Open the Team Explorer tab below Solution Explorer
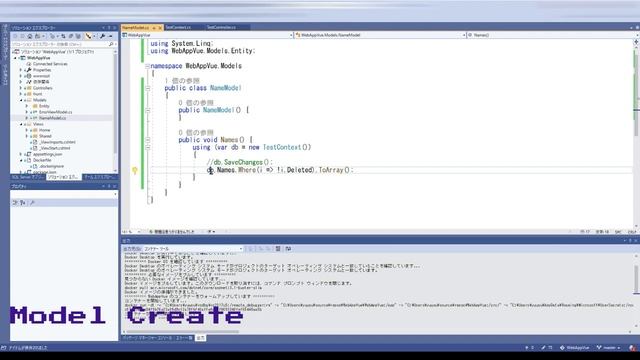 [x=99, y=177]
